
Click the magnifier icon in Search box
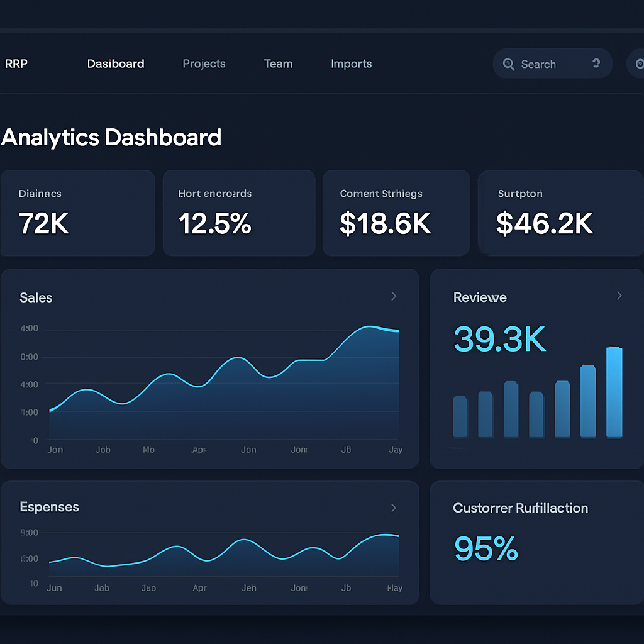point(508,64)
